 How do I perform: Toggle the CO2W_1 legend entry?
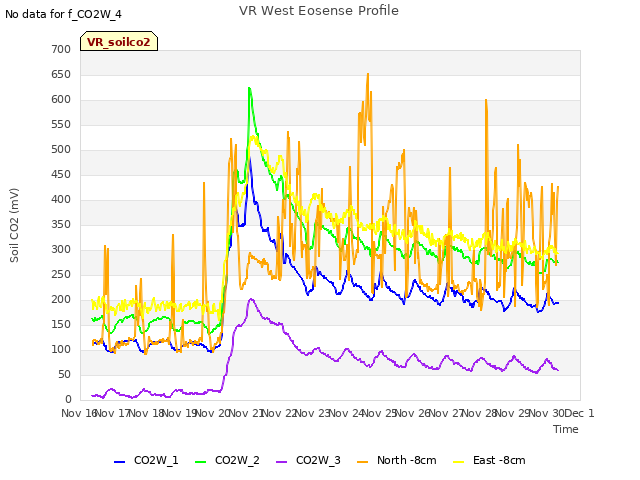[146, 460]
